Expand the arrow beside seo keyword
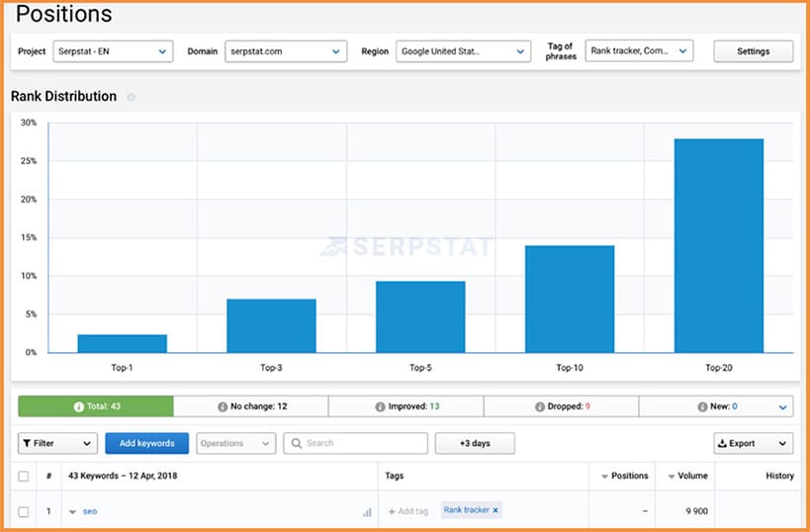This screenshot has width=810, height=532. (73, 512)
